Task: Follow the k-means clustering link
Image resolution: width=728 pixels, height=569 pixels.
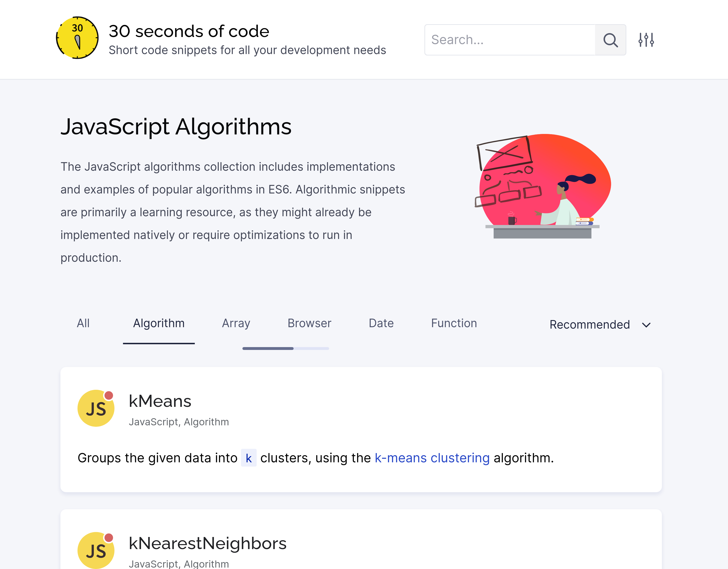Action: pos(432,458)
